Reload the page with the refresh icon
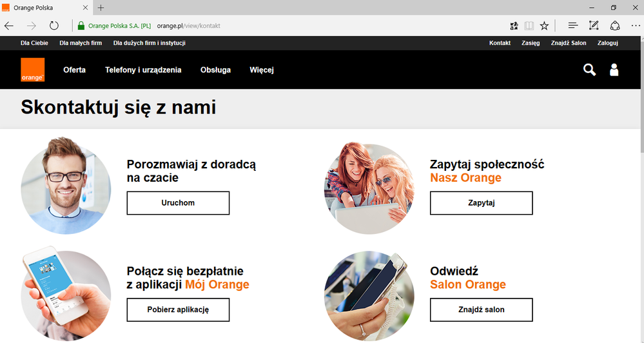644x343 pixels. coord(54,26)
